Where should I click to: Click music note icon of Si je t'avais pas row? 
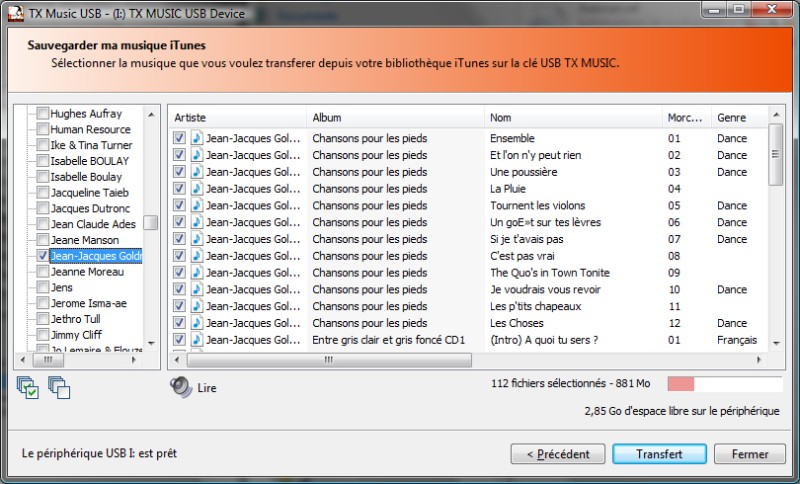click(x=197, y=239)
